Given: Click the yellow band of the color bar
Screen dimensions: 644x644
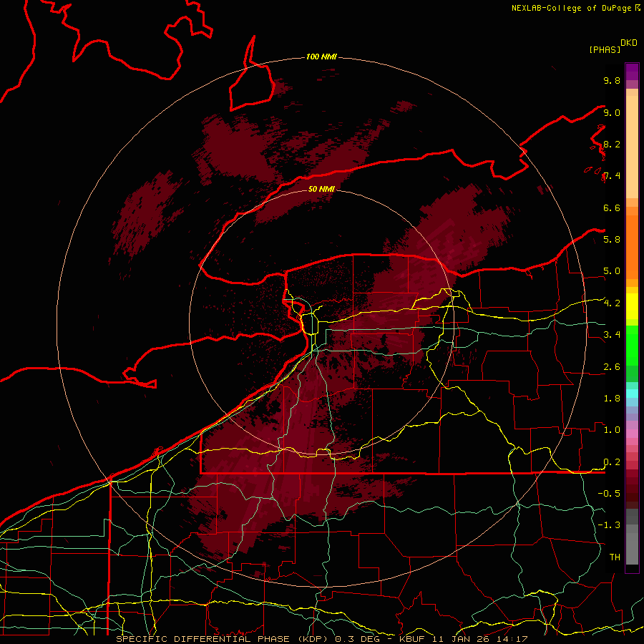Looking at the screenshot, I should click(632, 306).
